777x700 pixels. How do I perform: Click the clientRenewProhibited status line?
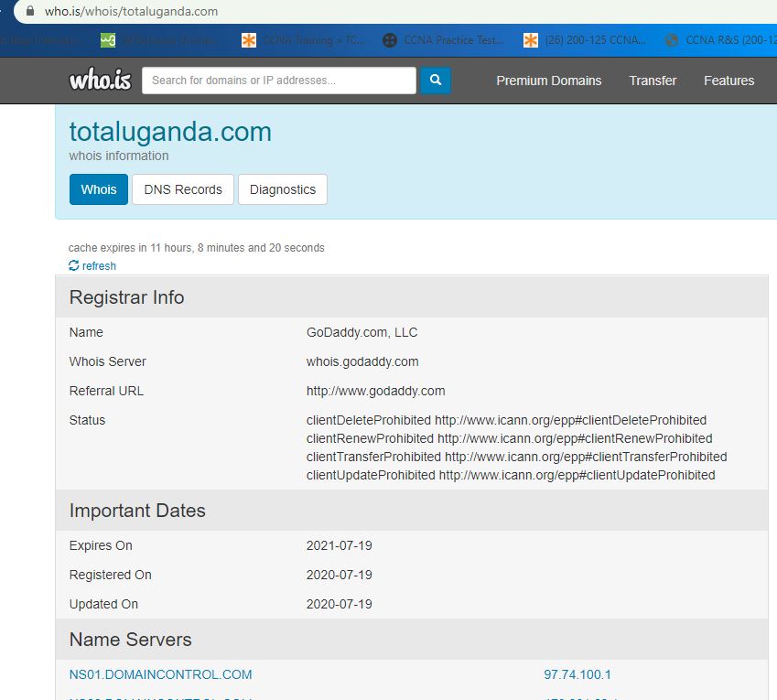[x=510, y=438]
